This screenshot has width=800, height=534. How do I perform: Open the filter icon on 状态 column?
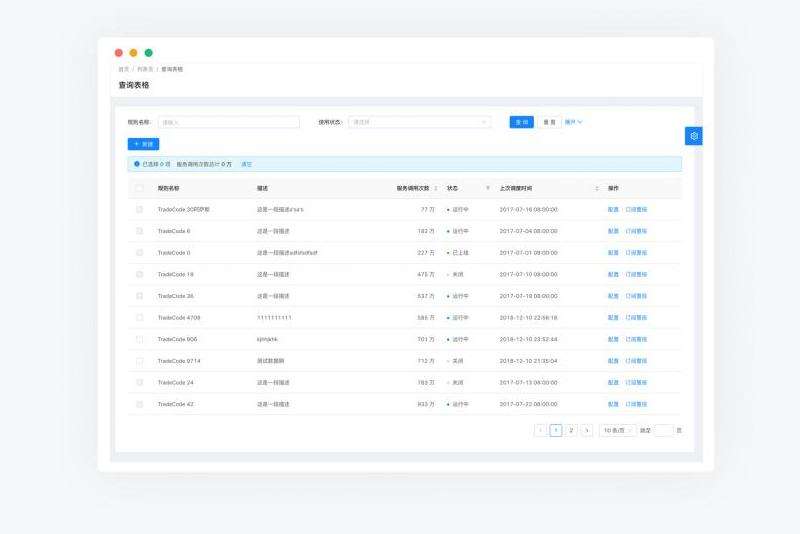(488, 188)
